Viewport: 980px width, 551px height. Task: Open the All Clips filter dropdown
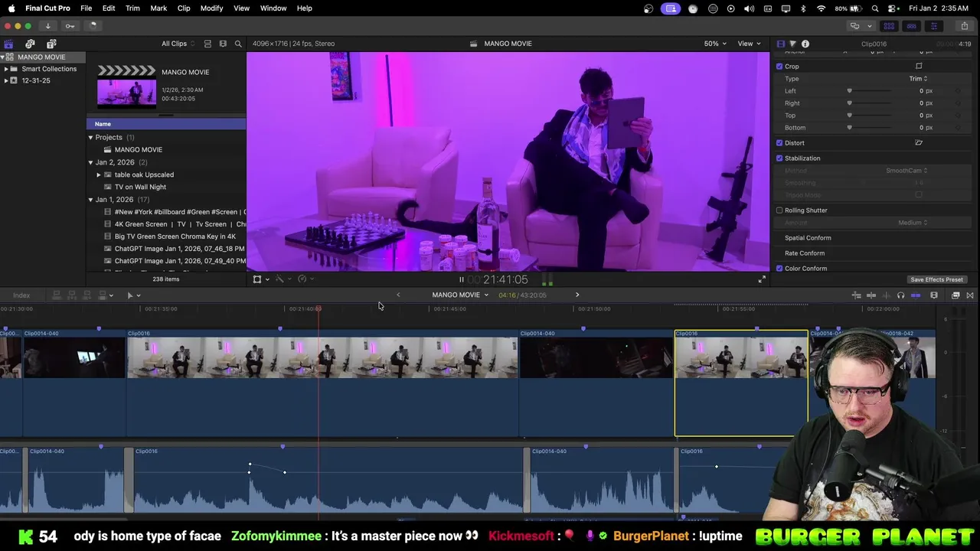178,44
